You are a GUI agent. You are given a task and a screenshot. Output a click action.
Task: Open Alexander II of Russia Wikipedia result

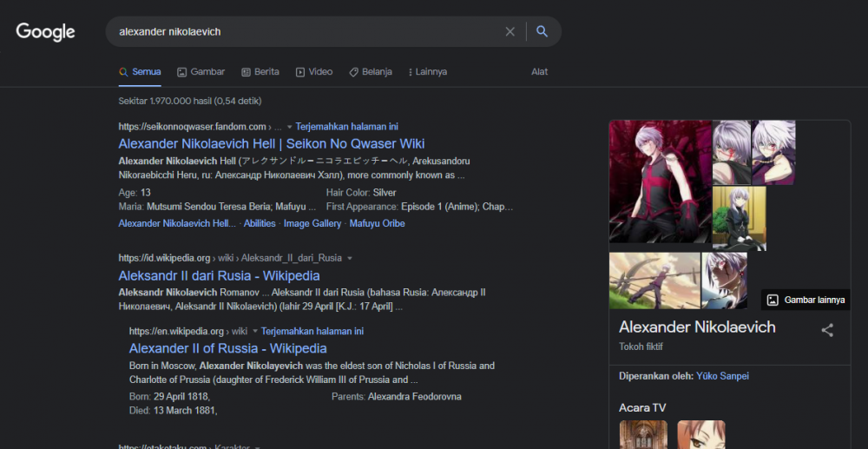tap(227, 348)
